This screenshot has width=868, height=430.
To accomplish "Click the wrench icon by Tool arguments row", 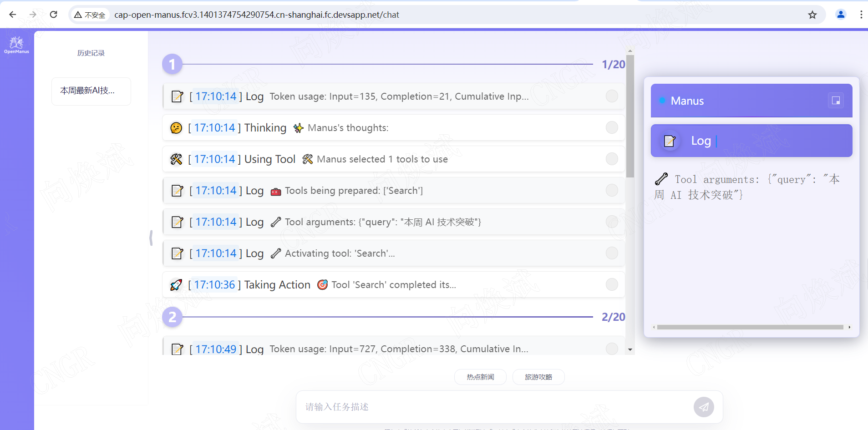I will pyautogui.click(x=275, y=222).
